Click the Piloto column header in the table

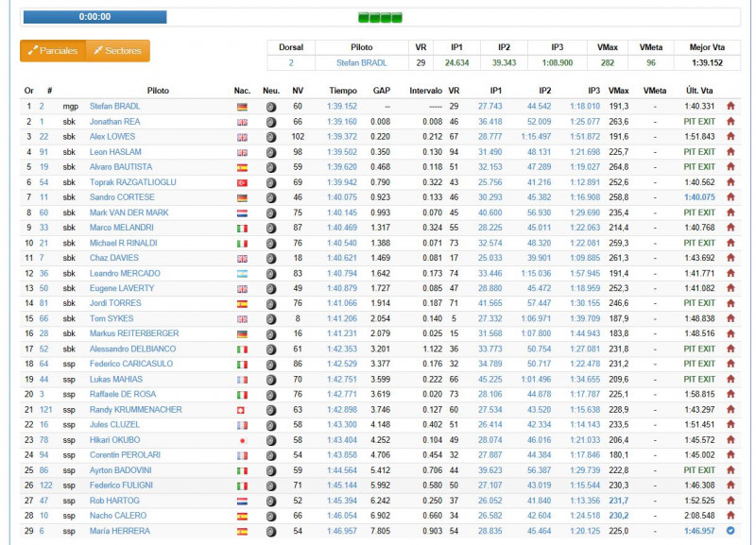(158, 91)
